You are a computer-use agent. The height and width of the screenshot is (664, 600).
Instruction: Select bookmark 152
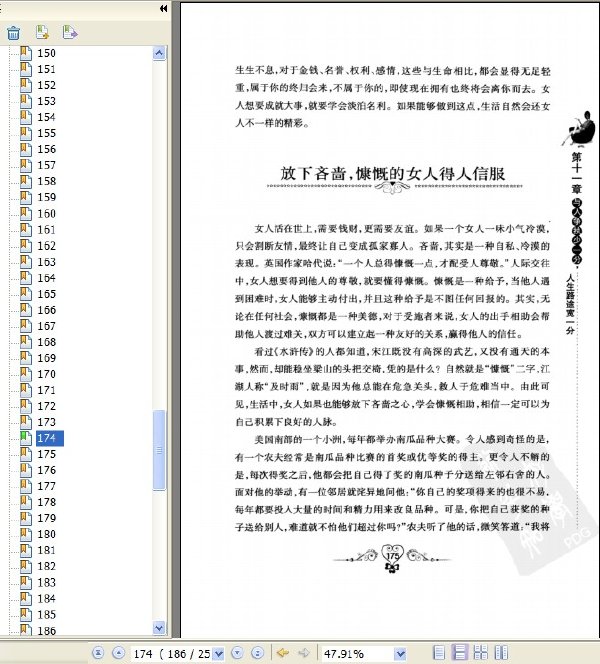click(46, 85)
